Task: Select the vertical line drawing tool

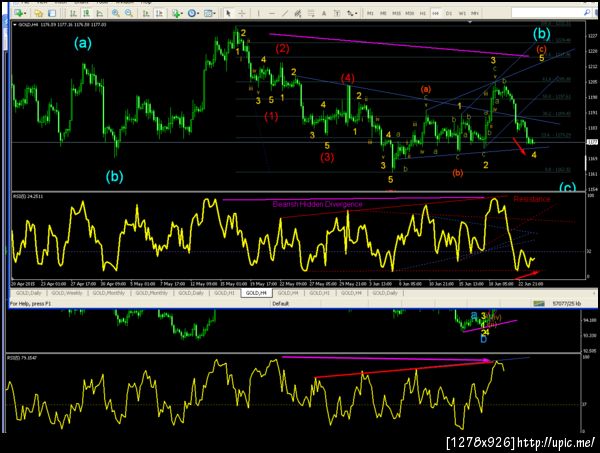Action: tap(259, 13)
